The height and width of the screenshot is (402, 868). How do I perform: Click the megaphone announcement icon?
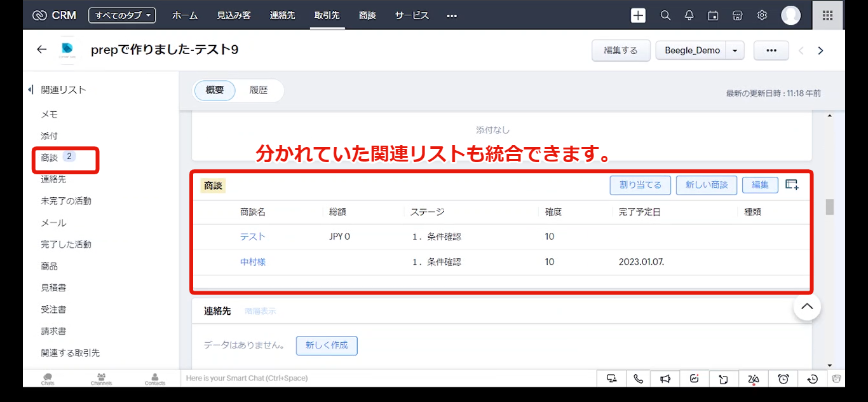tap(665, 378)
